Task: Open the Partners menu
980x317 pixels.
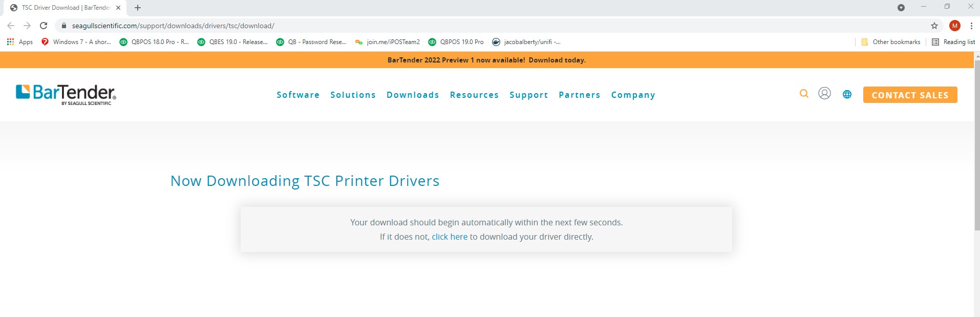Action: tap(580, 95)
